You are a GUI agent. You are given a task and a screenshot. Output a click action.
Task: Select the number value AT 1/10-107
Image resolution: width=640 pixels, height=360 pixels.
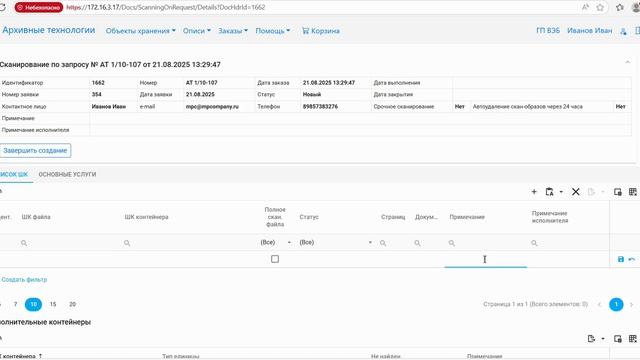point(202,82)
